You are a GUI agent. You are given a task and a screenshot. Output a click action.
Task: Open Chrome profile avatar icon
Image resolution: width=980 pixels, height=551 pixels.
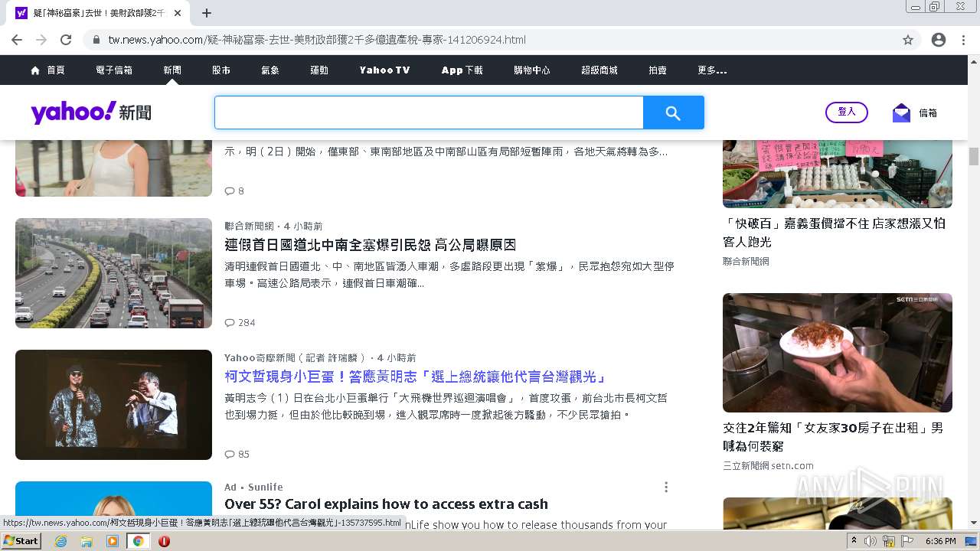[939, 40]
